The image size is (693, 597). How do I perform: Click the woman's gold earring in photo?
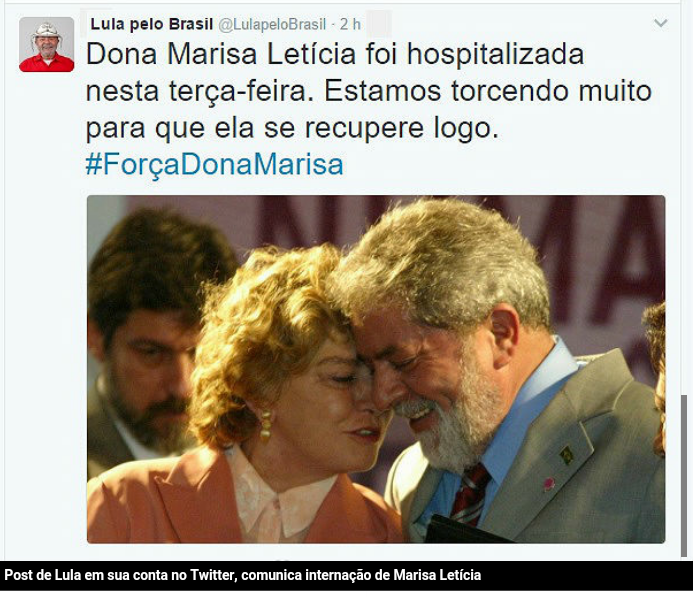(266, 425)
